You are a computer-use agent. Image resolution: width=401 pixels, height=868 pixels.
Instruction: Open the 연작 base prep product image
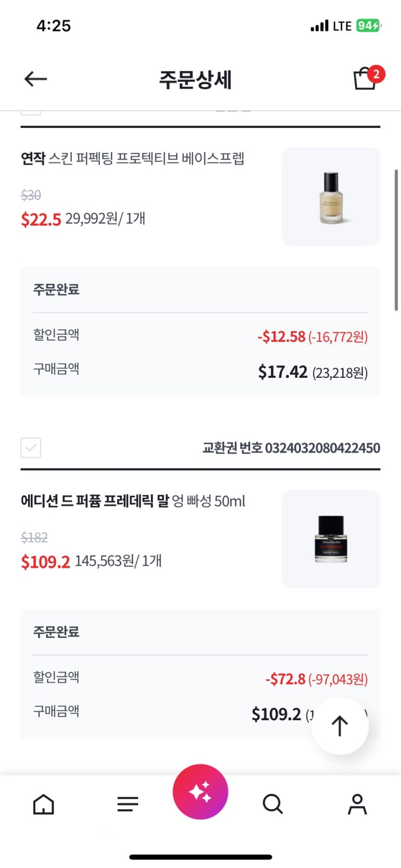tap(330, 196)
